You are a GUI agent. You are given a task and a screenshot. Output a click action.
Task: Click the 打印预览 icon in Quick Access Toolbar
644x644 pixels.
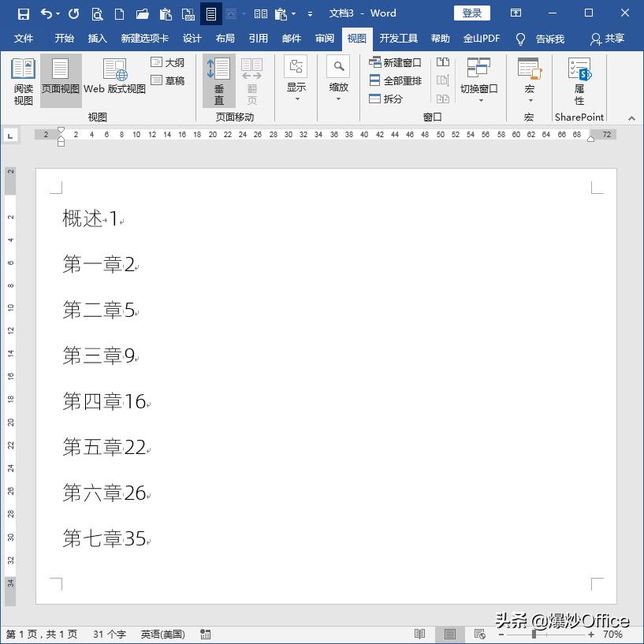point(97,13)
